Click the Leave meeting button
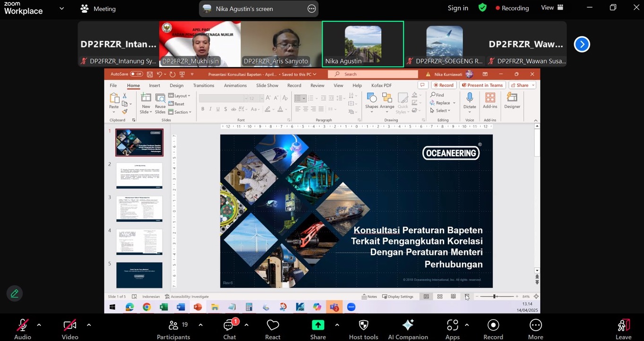 pyautogui.click(x=623, y=329)
